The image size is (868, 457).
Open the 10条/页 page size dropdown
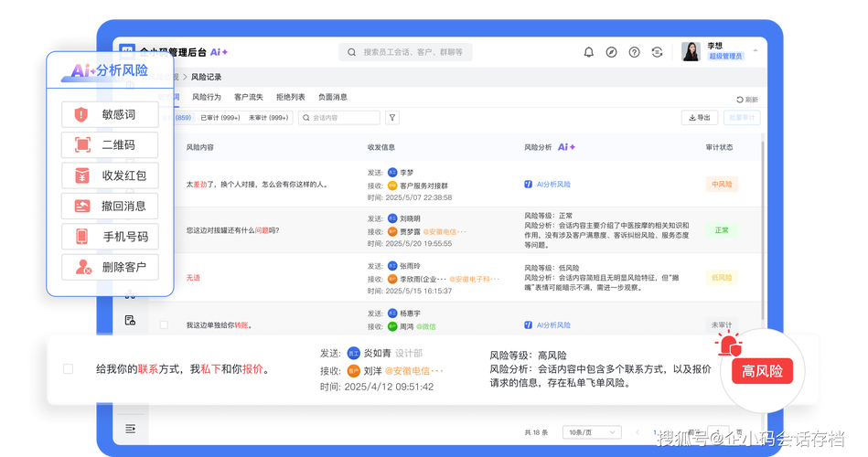point(592,432)
